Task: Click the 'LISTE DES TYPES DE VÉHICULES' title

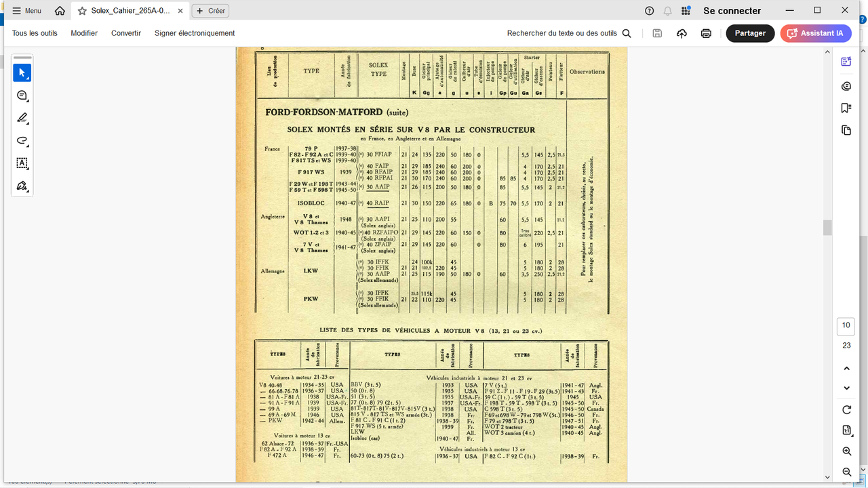Action: [x=431, y=331]
